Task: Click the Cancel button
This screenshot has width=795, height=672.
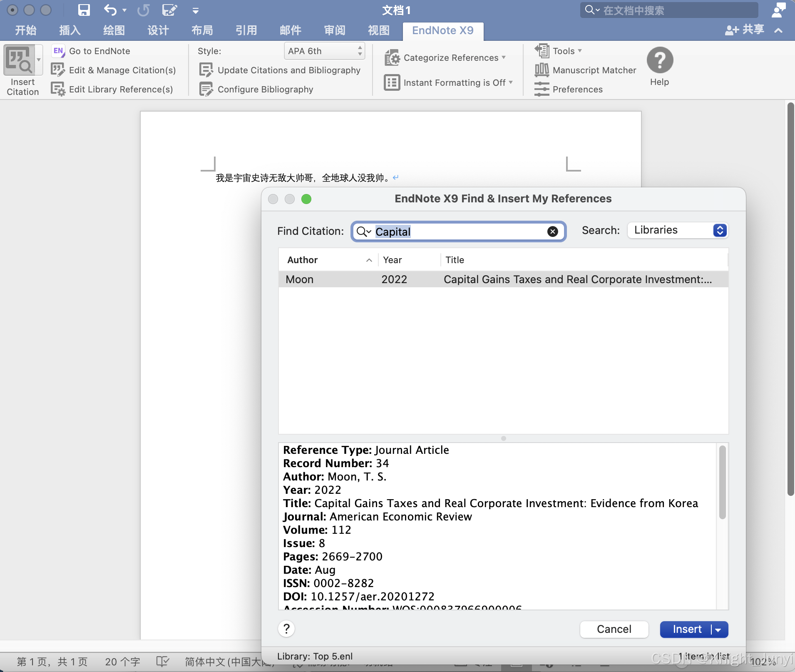Action: pos(614,629)
